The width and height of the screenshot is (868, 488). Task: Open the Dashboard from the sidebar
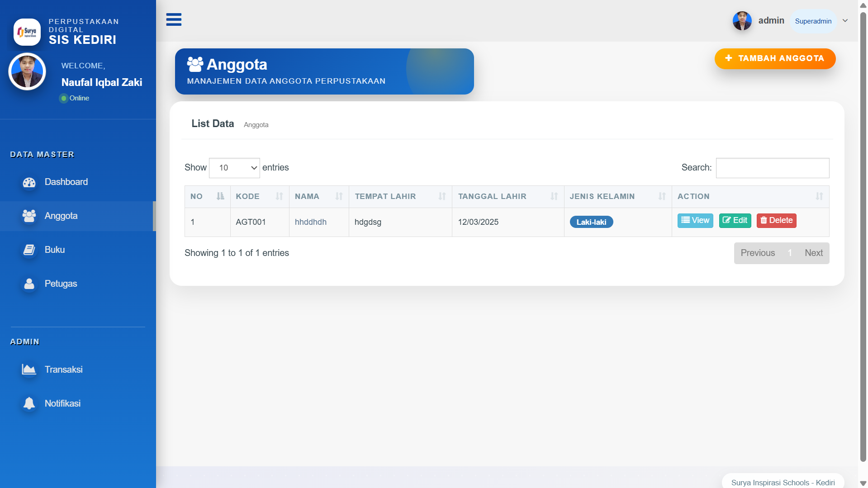pos(29,182)
